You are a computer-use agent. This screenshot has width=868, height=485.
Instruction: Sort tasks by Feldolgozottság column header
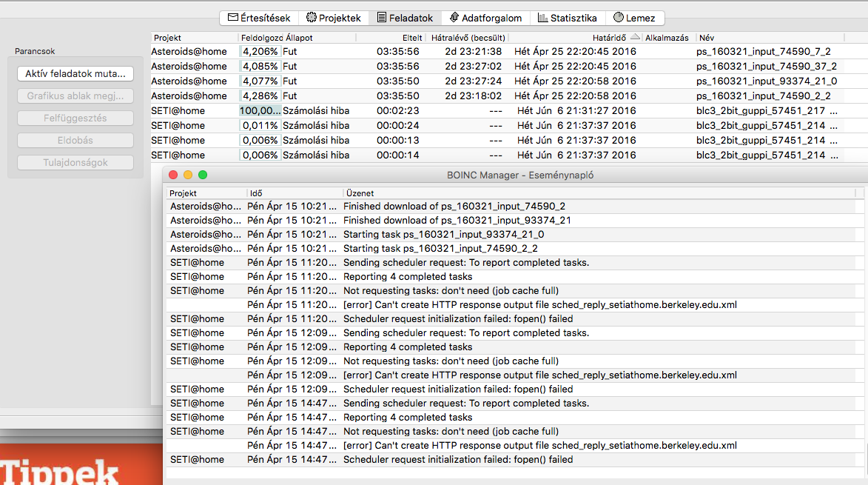click(261, 38)
